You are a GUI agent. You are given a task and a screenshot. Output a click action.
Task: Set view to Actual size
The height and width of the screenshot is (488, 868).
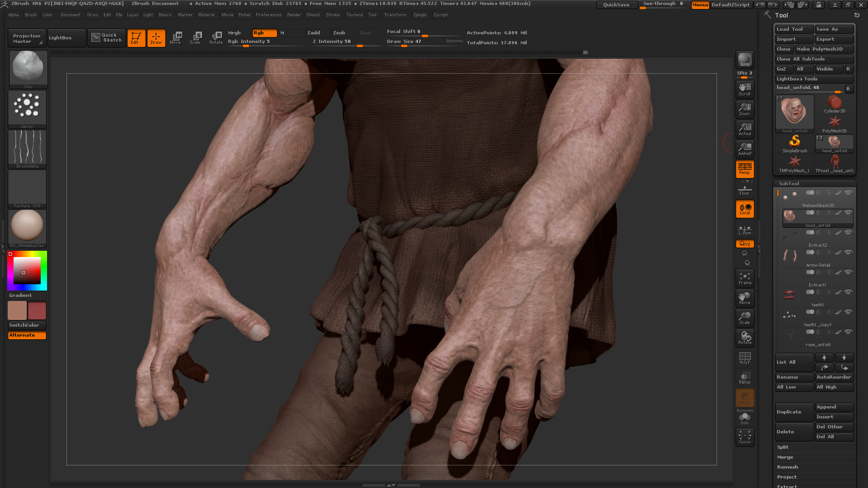pos(745,129)
